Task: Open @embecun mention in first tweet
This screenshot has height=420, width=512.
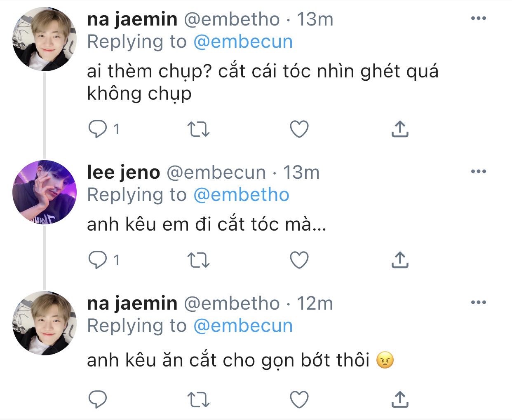Action: [x=243, y=42]
